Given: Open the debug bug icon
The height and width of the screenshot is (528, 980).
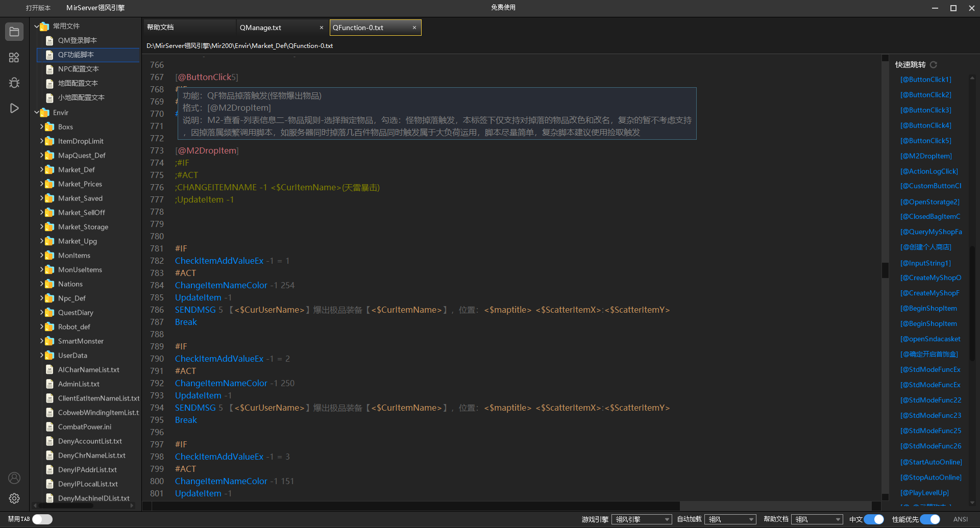Looking at the screenshot, I should point(14,83).
